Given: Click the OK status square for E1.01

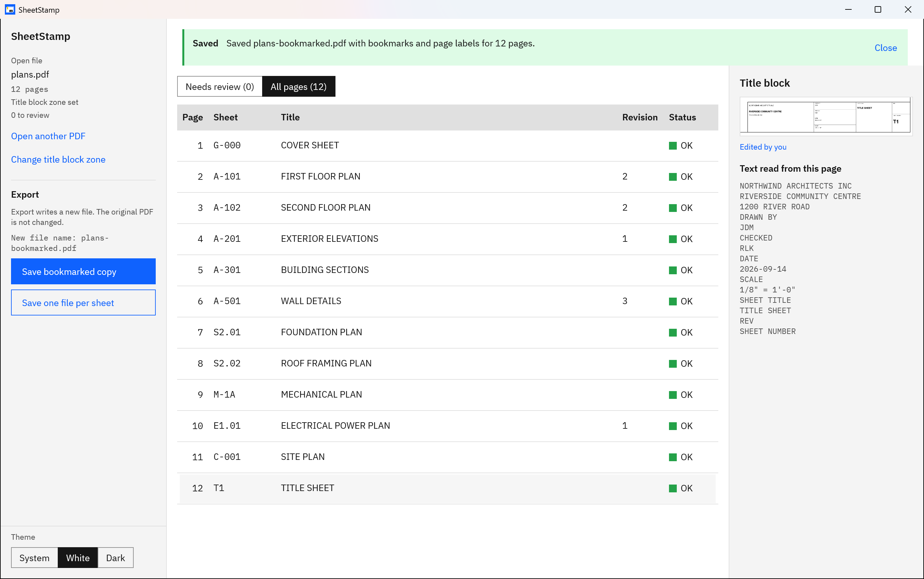Looking at the screenshot, I should [673, 426].
